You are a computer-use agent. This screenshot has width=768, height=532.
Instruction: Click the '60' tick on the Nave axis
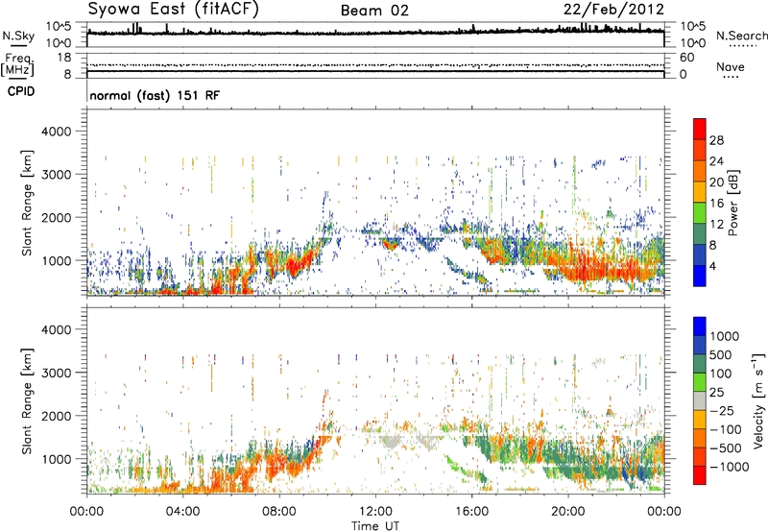click(686, 58)
